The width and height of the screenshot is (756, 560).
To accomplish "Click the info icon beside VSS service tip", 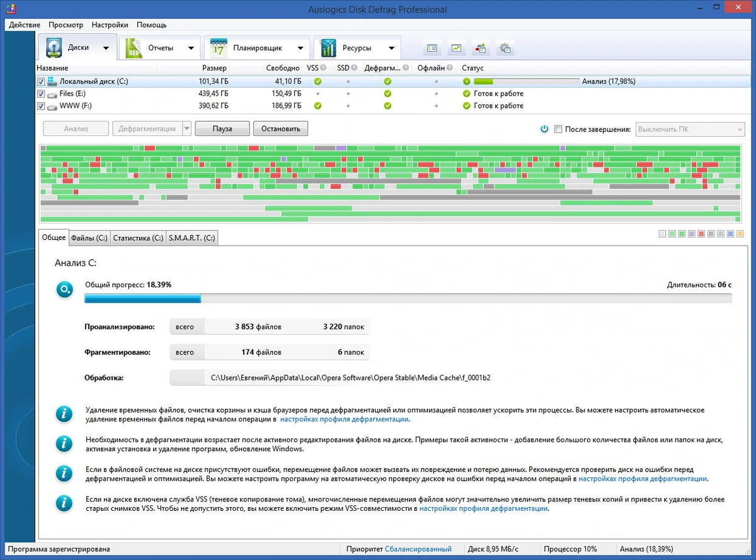I will pos(64,503).
